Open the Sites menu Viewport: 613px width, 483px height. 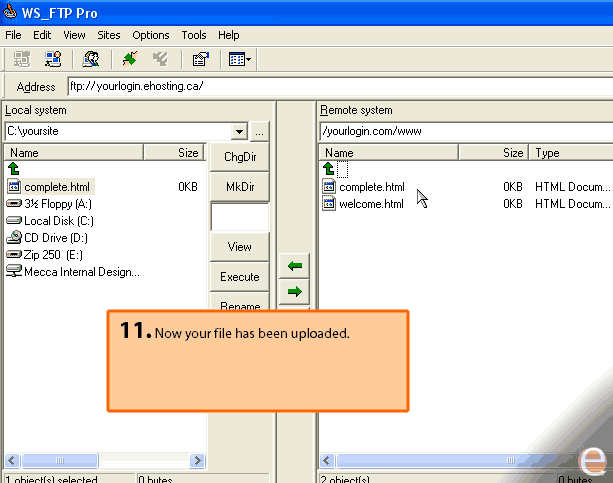[x=109, y=35]
